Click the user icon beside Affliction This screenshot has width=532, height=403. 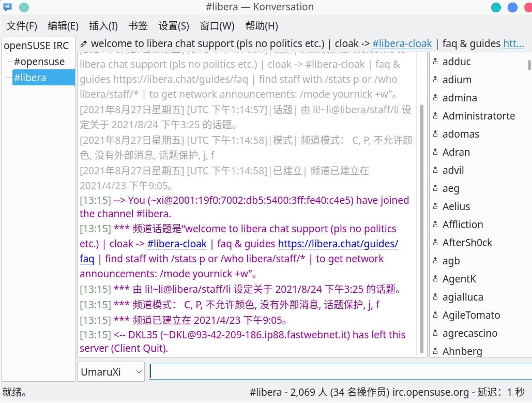pyautogui.click(x=435, y=225)
